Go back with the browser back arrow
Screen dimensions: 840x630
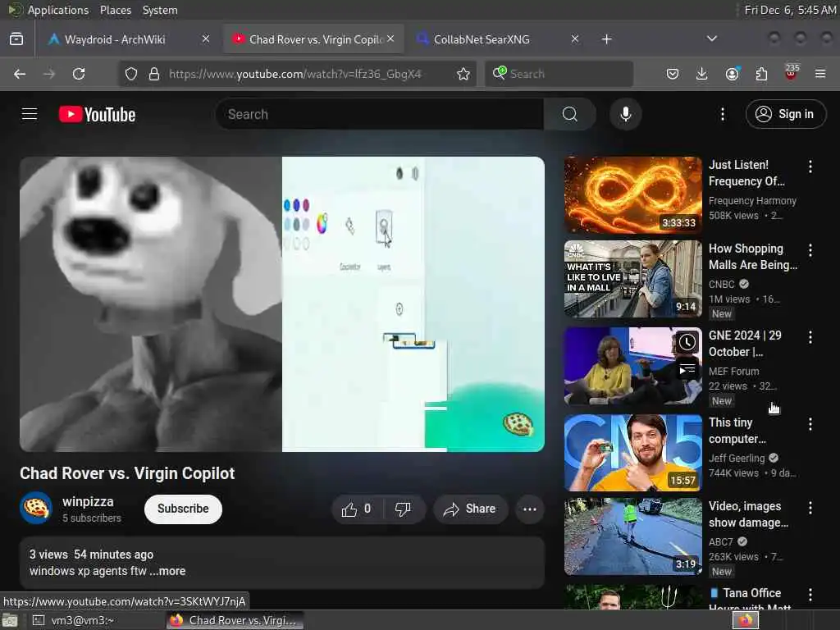(20, 74)
